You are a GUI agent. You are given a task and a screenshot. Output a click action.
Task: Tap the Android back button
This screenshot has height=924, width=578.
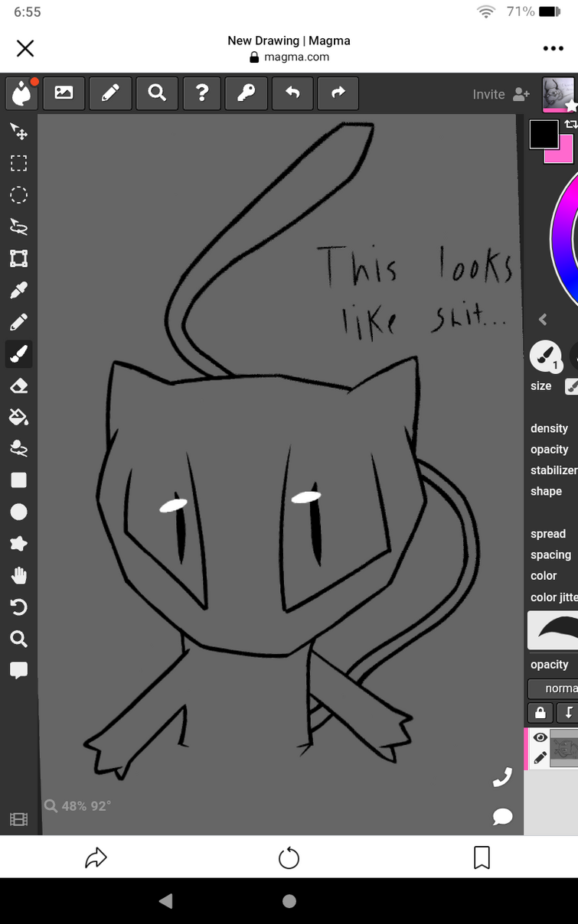coord(166,901)
